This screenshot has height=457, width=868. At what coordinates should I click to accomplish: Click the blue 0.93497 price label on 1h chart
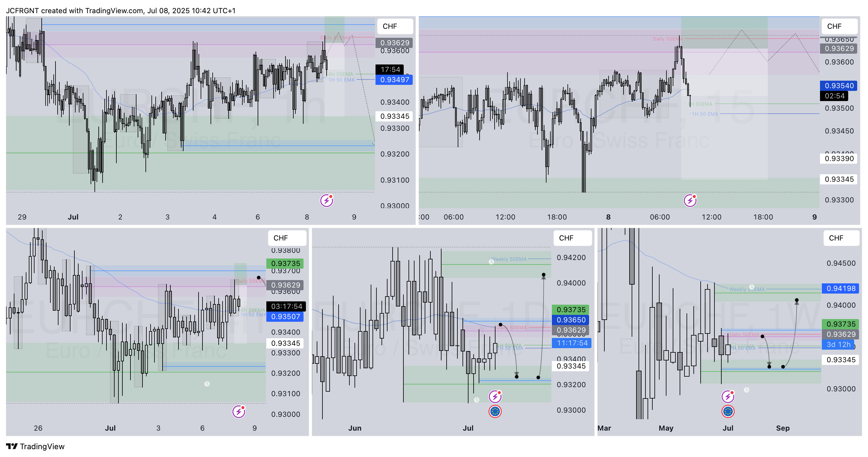(x=394, y=80)
